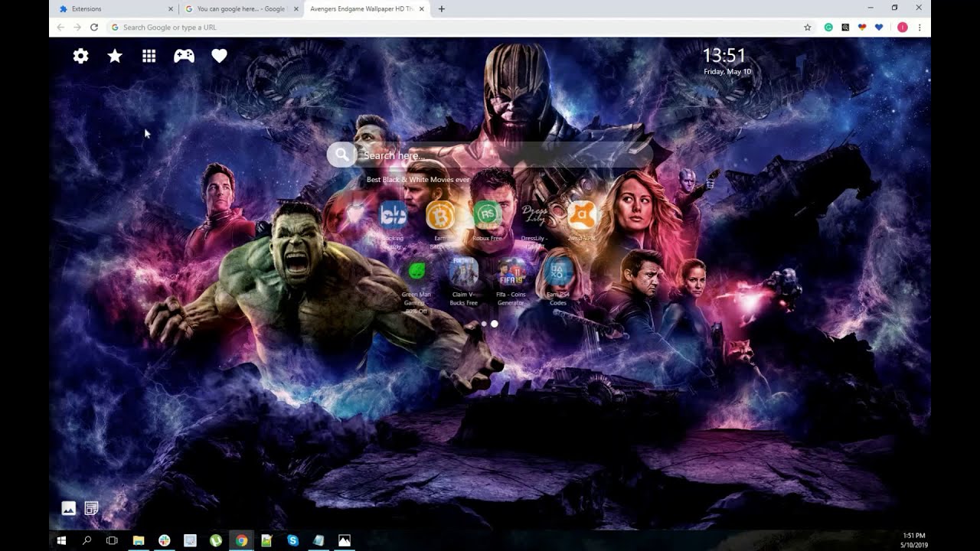The image size is (980, 551).
Task: Open the DressLily shortcut
Action: click(x=534, y=215)
